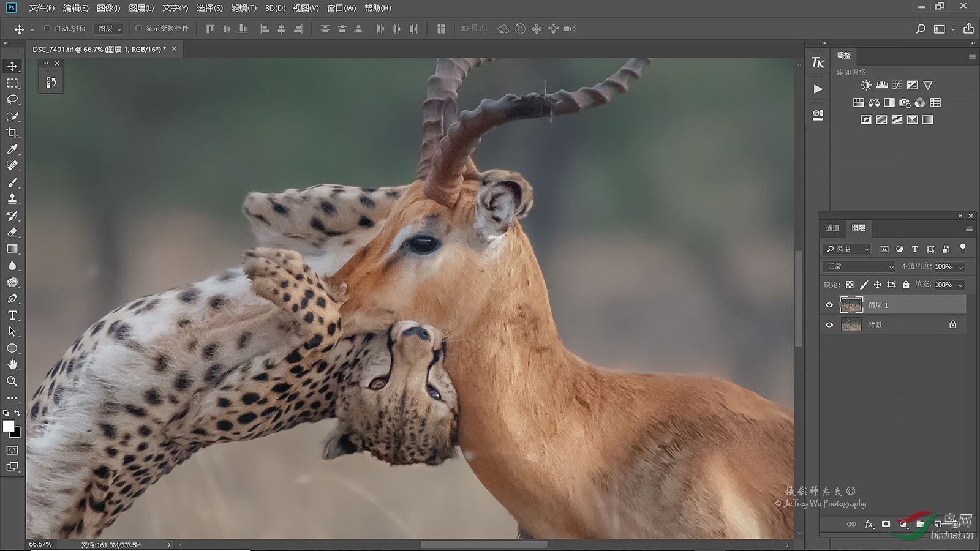This screenshot has width=980, height=551.
Task: Select the Hand tool
Action: [12, 365]
